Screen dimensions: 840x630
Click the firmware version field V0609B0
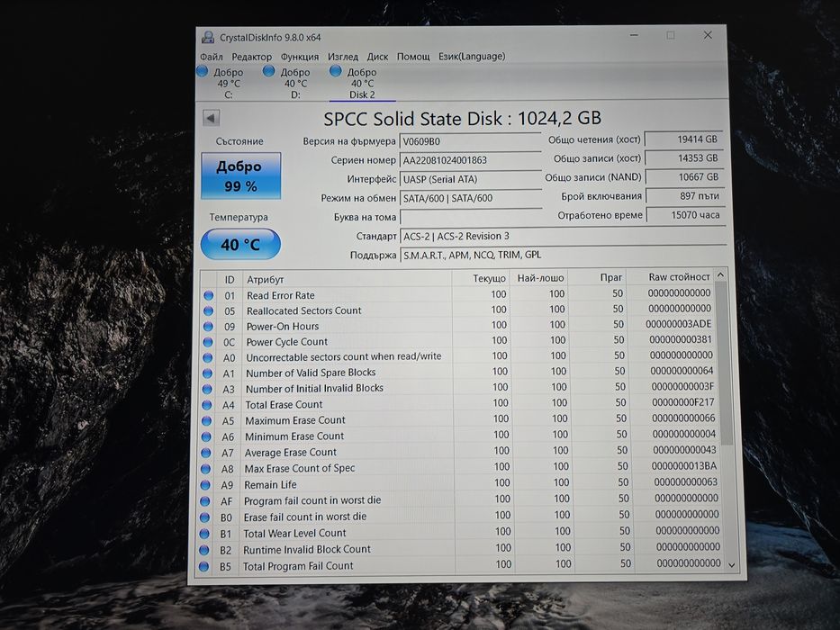[x=470, y=141]
